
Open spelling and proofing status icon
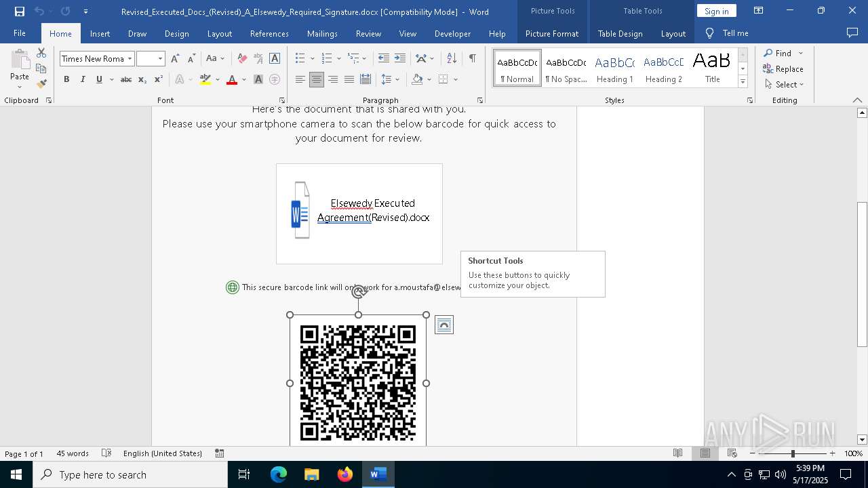(x=106, y=453)
